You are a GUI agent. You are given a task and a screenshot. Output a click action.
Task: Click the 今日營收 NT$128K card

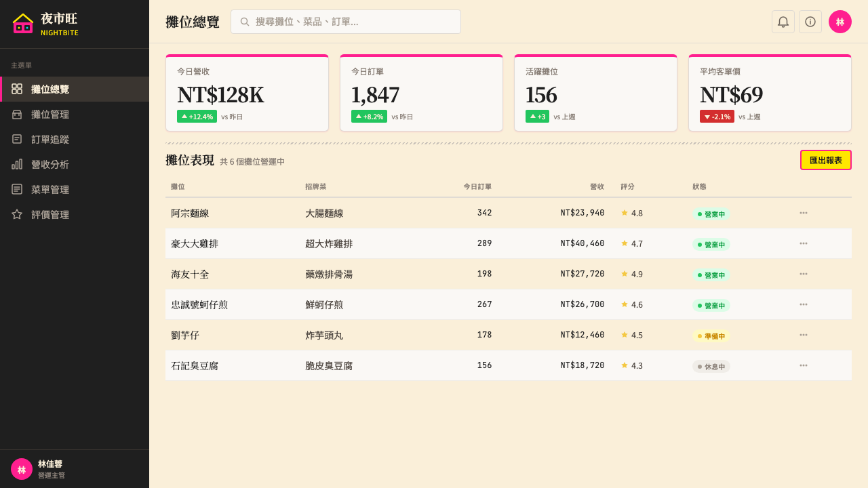[248, 93]
